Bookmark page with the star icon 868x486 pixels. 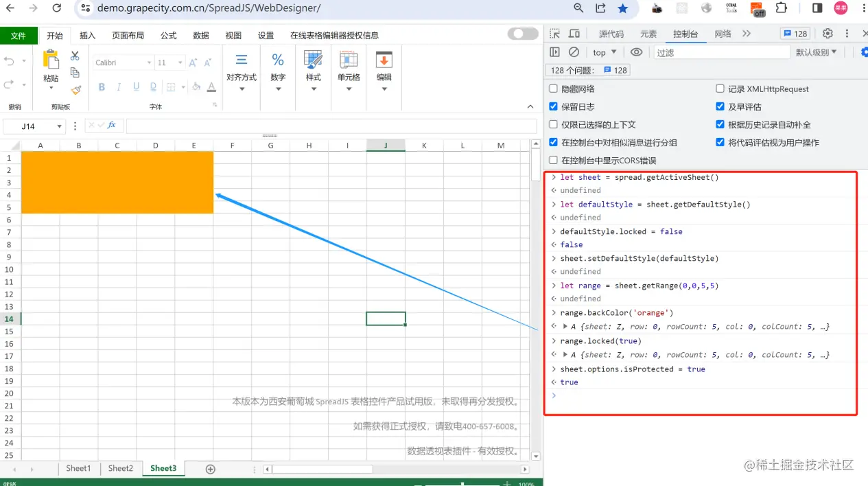tap(622, 8)
